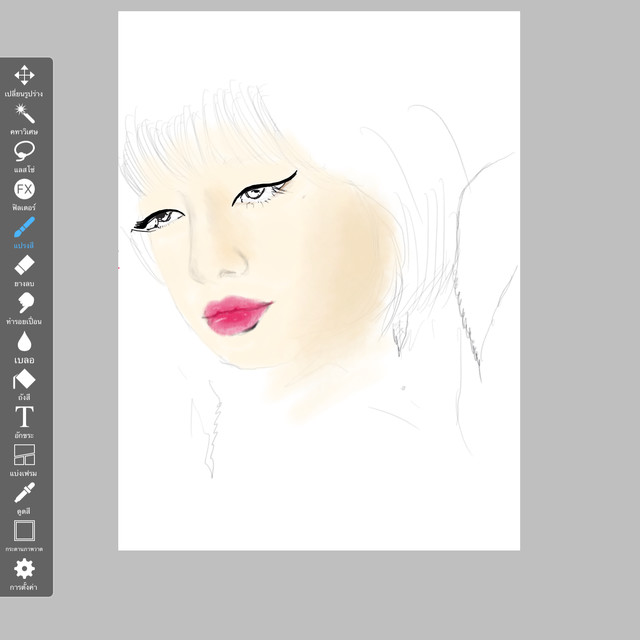Switch to the Eraser tool
Image resolution: width=640 pixels, height=640 pixels.
(x=25, y=265)
